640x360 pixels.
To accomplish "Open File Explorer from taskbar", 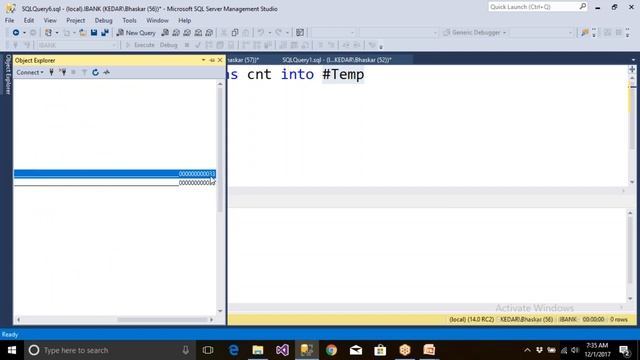I will [258, 350].
